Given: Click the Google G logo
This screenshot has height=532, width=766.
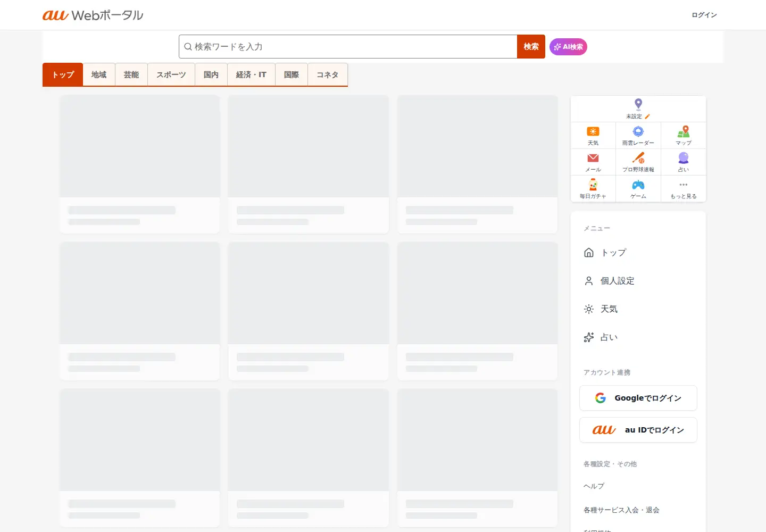Looking at the screenshot, I should click(x=601, y=398).
